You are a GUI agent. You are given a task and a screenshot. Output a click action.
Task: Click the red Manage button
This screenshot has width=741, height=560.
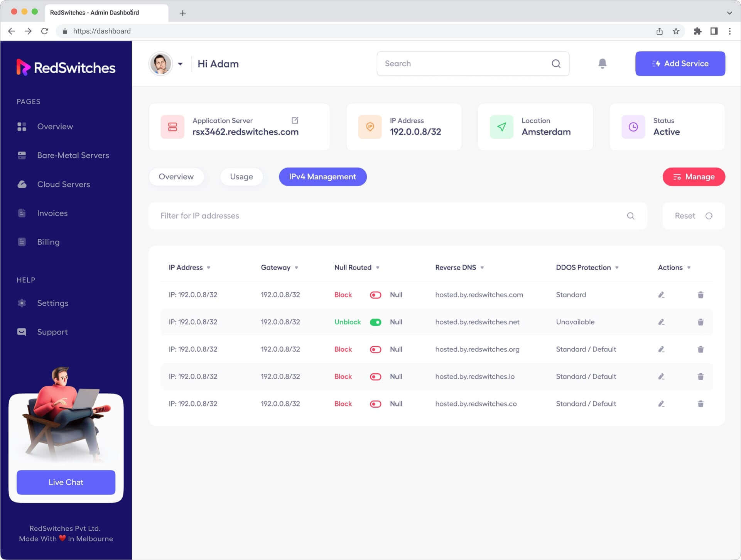[x=694, y=177]
